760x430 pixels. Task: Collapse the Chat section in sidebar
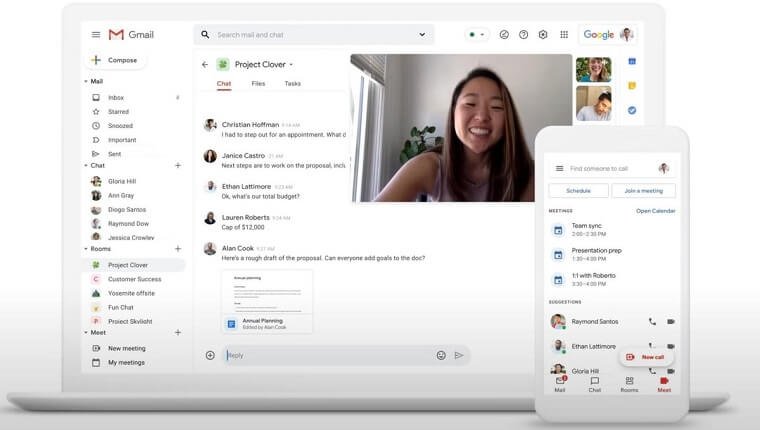(x=86, y=165)
